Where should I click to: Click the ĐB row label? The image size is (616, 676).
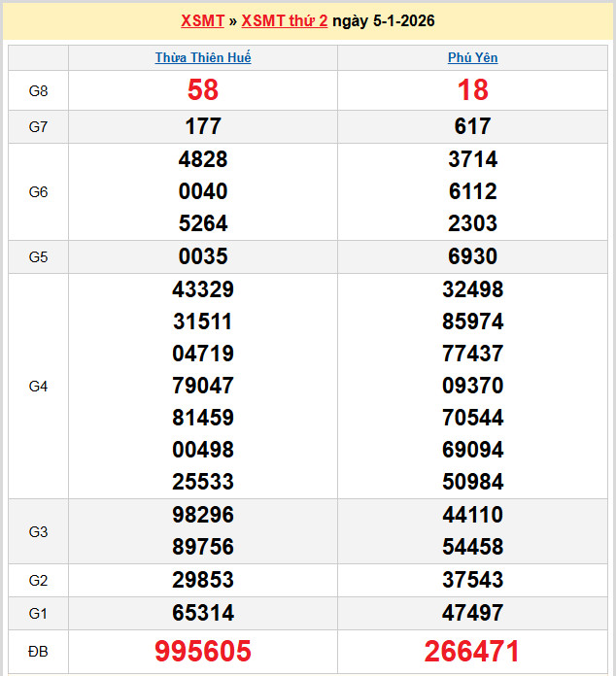coord(38,651)
